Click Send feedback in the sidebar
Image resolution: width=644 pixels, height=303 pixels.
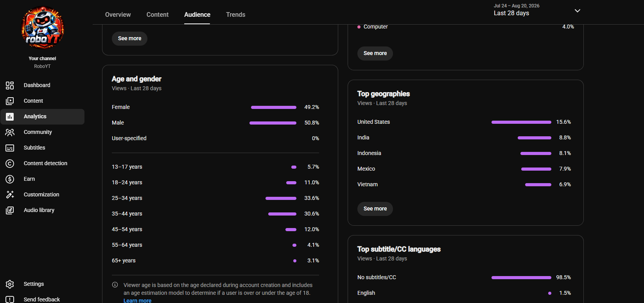[x=42, y=299]
